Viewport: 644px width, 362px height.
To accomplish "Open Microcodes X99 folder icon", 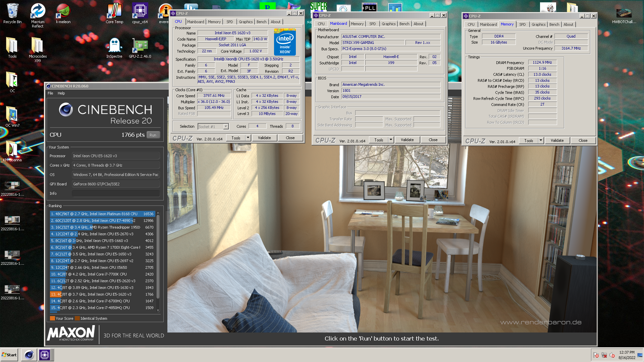I will (x=38, y=50).
